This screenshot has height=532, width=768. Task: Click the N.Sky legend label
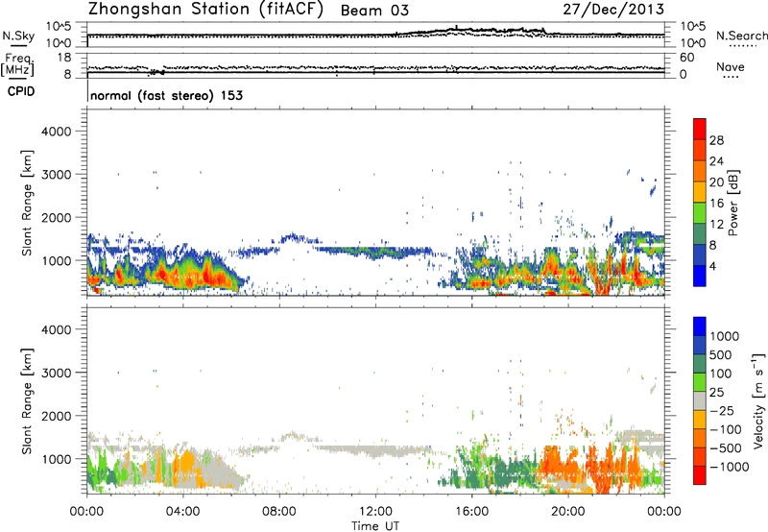pos(18,36)
